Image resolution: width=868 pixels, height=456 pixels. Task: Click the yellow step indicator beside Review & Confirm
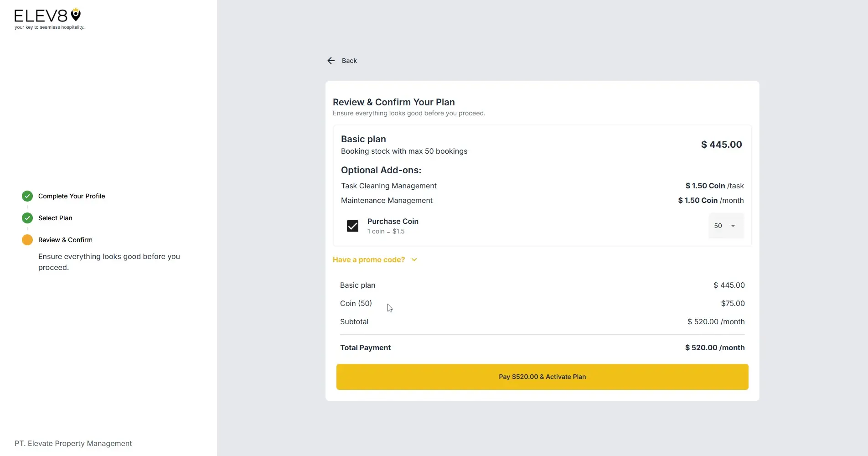27,239
